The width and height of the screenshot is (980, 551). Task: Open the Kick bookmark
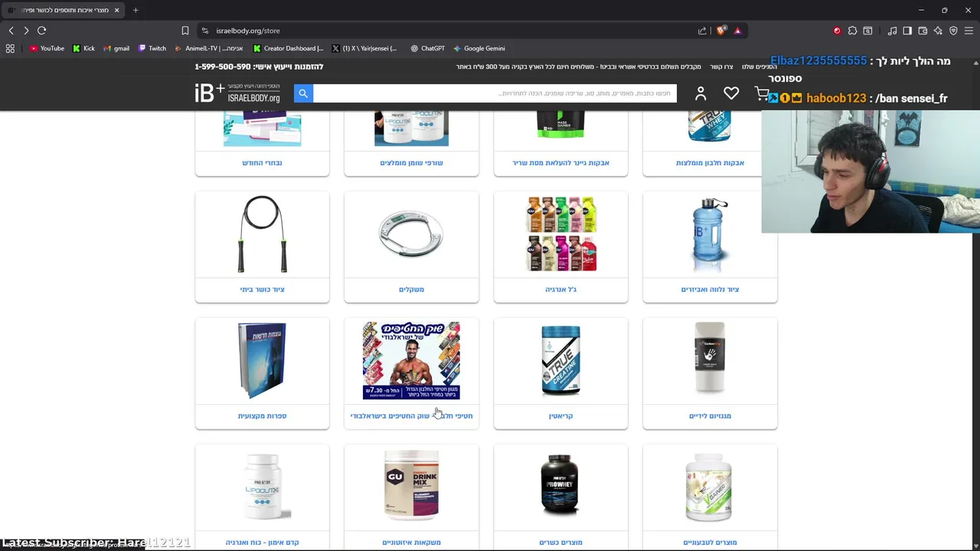[84, 48]
